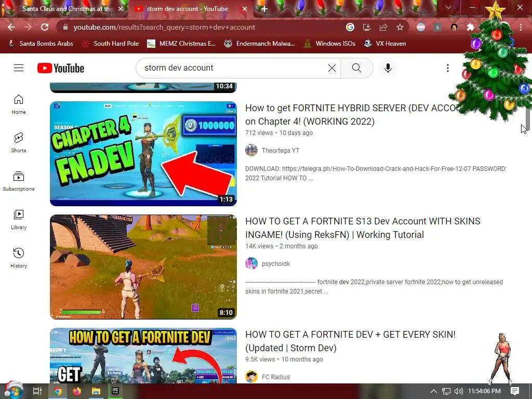Run search with magnifying glass button
The height and width of the screenshot is (399, 532).
pyautogui.click(x=356, y=68)
